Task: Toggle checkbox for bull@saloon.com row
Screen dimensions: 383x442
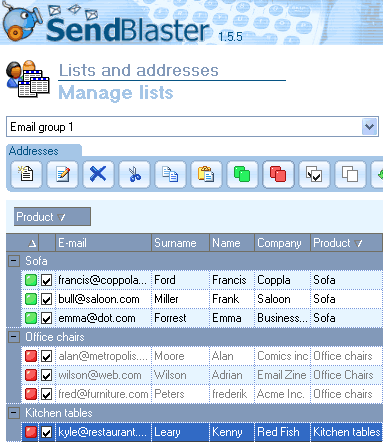Action: [x=47, y=299]
